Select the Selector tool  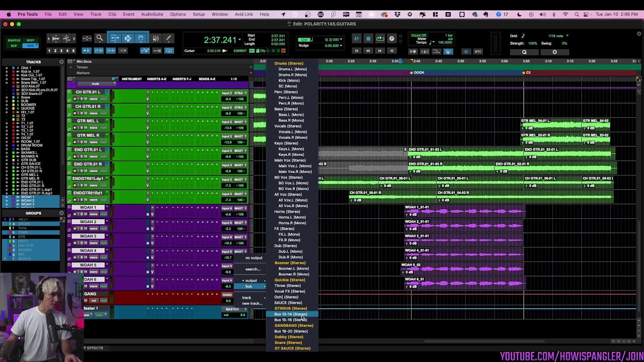(x=128, y=38)
